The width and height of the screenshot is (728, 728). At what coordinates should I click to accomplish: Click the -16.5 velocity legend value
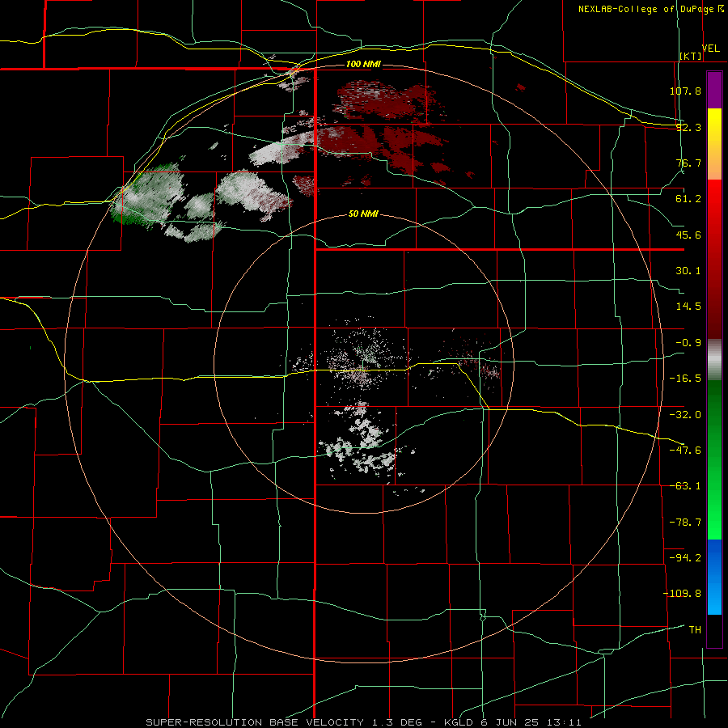(685, 379)
